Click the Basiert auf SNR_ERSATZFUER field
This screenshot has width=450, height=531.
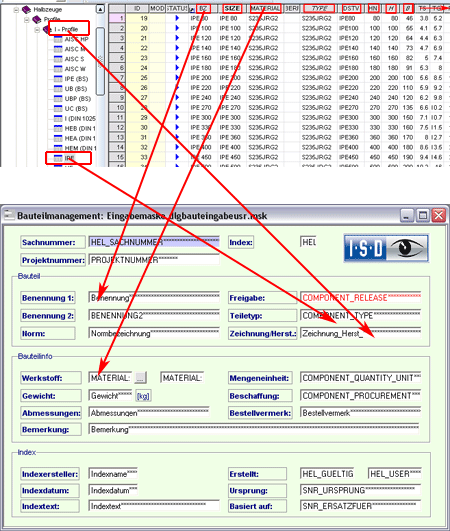[x=361, y=506]
